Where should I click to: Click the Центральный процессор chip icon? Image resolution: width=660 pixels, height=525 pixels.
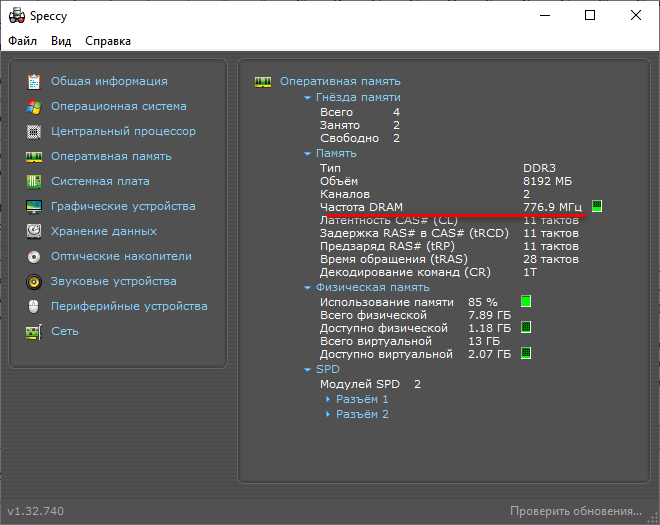click(x=34, y=132)
